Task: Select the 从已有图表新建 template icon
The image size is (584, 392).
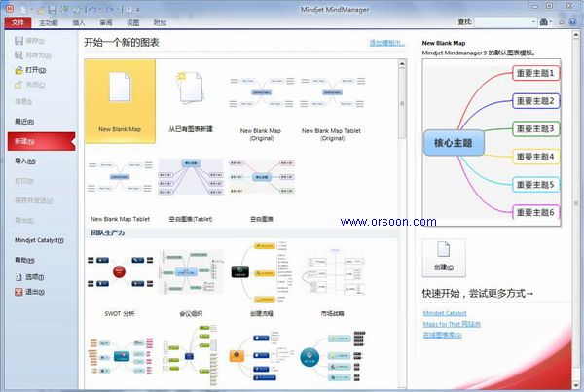Action: [x=191, y=88]
